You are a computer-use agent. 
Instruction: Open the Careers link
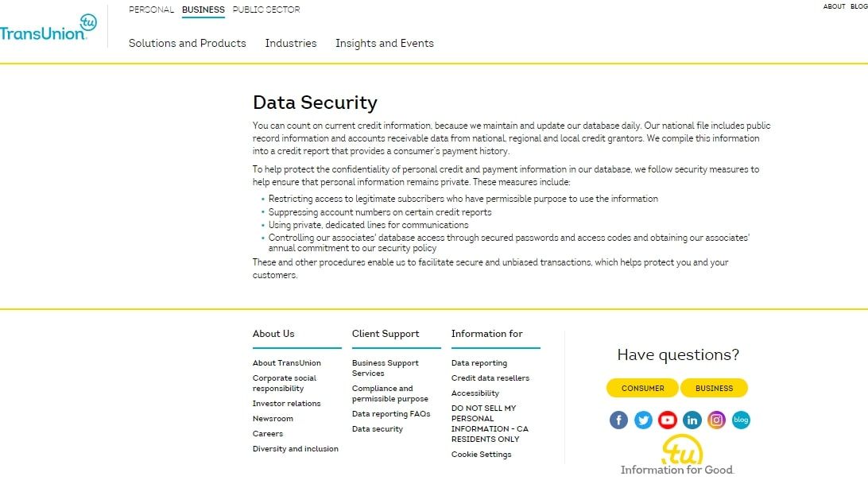268,433
